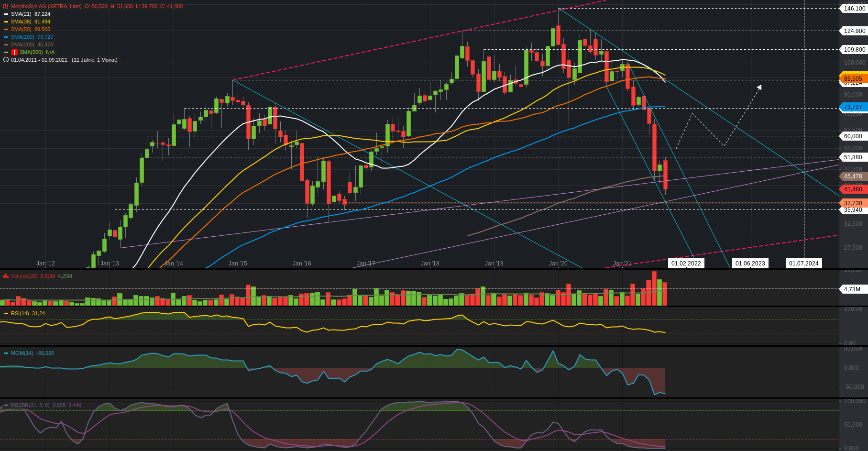Click the 4,73M volume level label
Image resolution: width=868 pixels, height=451 pixels.
tap(853, 289)
